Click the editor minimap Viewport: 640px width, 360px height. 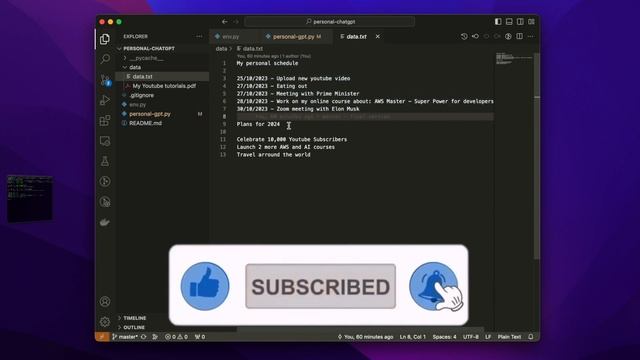(x=514, y=59)
